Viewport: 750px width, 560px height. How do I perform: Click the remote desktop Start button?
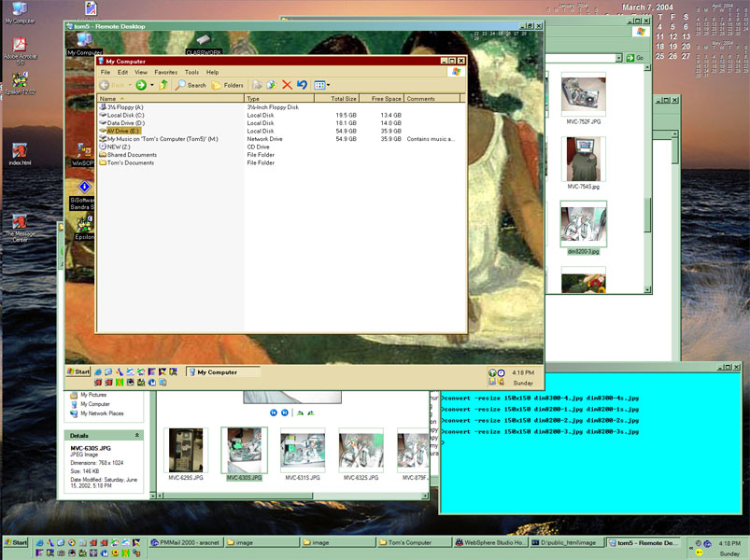[78, 371]
